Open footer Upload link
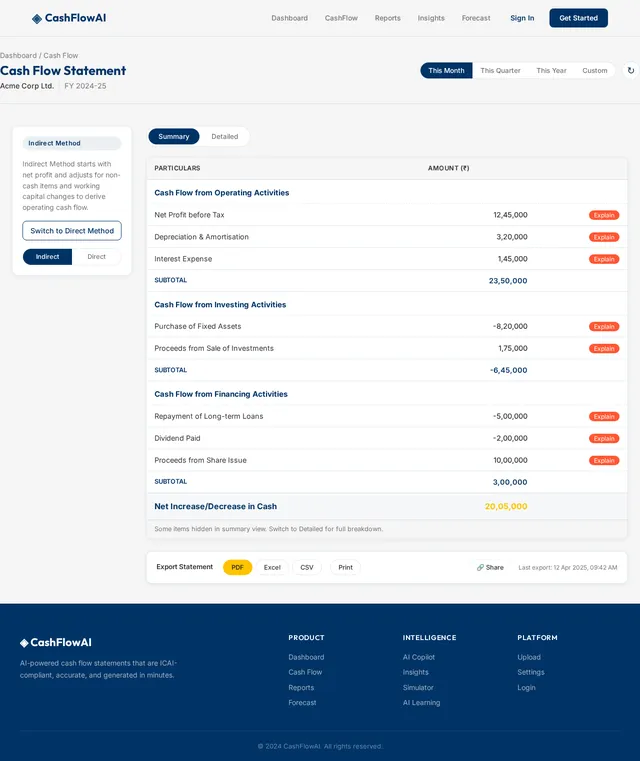The height and width of the screenshot is (761, 640). 529,657
